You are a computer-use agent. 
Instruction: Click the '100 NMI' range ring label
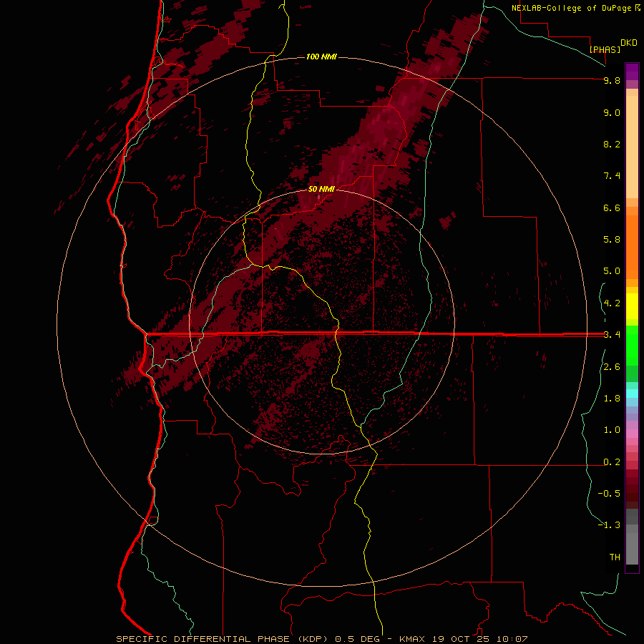(321, 57)
